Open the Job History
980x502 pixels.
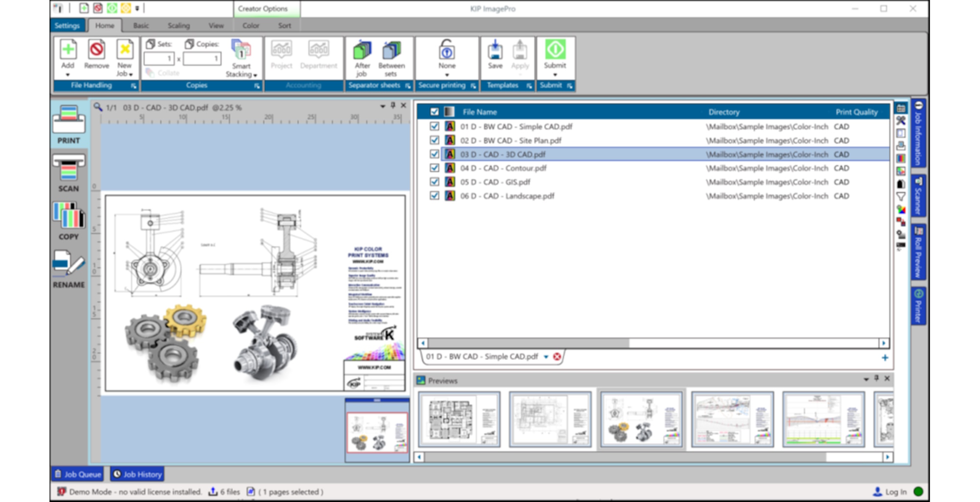pyautogui.click(x=137, y=474)
